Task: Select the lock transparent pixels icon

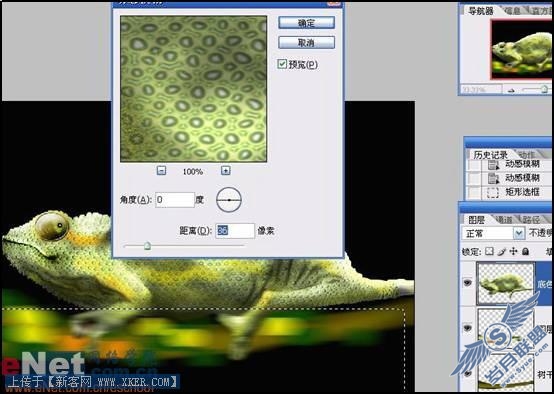Action: (x=489, y=251)
